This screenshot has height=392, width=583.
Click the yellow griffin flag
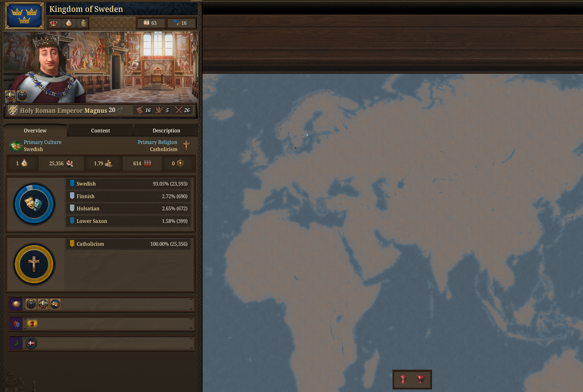[x=32, y=323]
